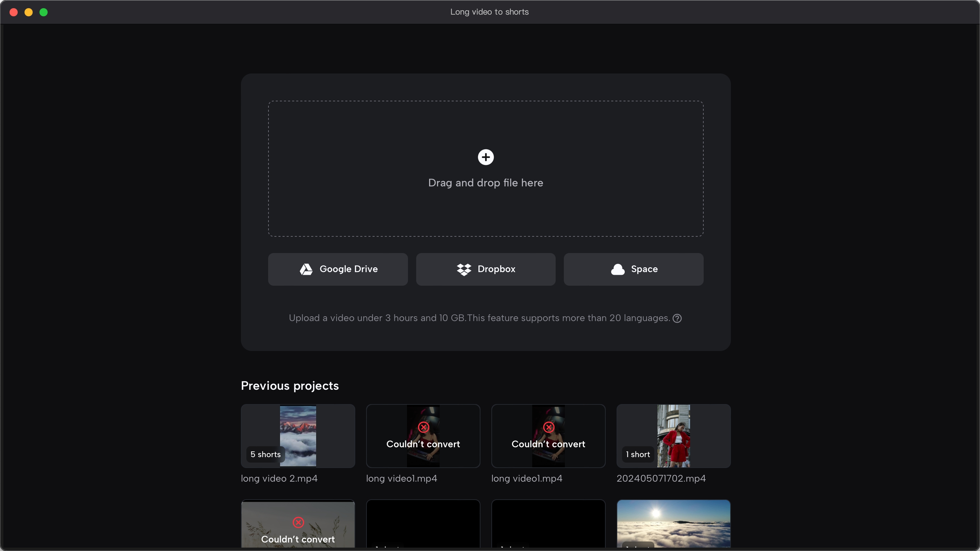Toggle visibility of 5 shorts badge
This screenshot has height=551, width=980.
[x=265, y=455]
